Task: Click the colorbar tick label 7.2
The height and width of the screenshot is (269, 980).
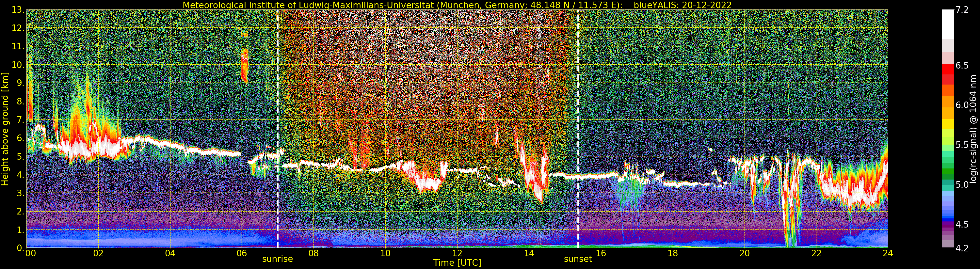Action: [962, 10]
